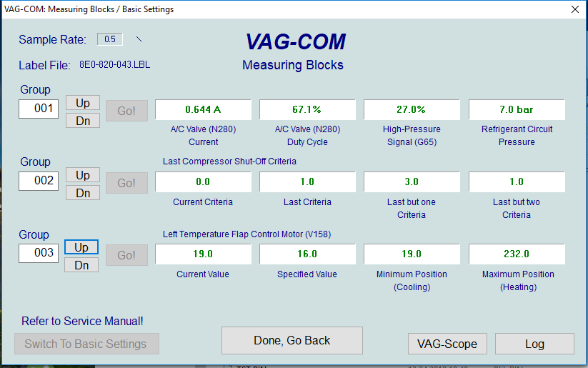The image size is (588, 368).
Task: Click Go! button for Group 001
Action: (126, 111)
